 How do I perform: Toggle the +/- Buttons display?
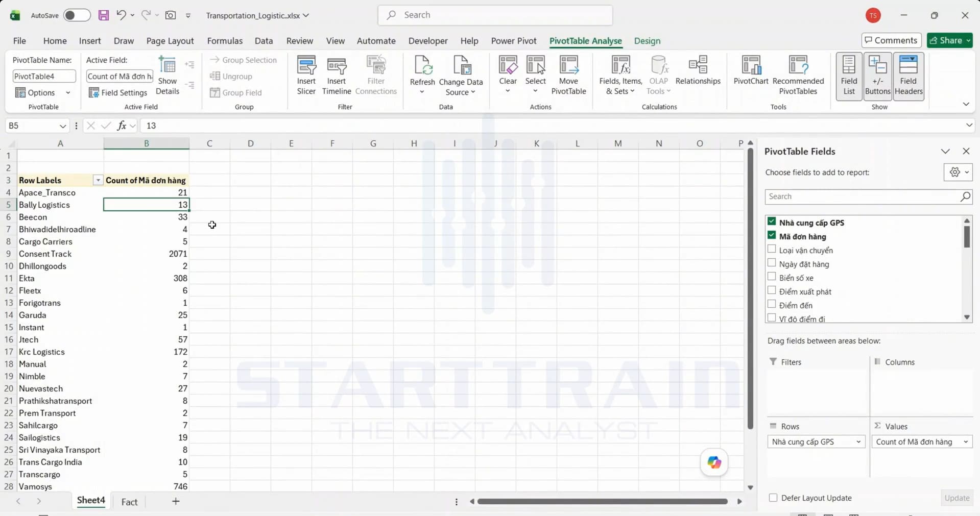coord(877,76)
